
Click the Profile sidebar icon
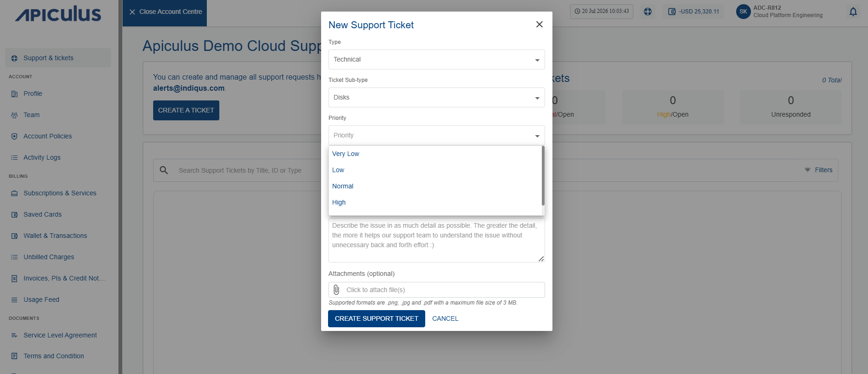(14, 94)
